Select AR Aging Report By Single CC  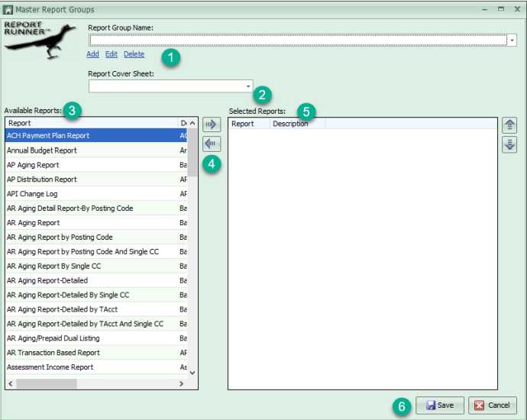(96, 266)
